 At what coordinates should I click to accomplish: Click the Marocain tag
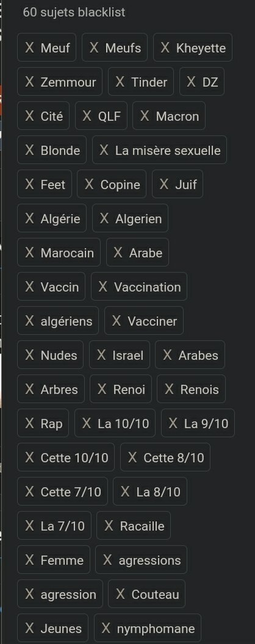(x=59, y=252)
